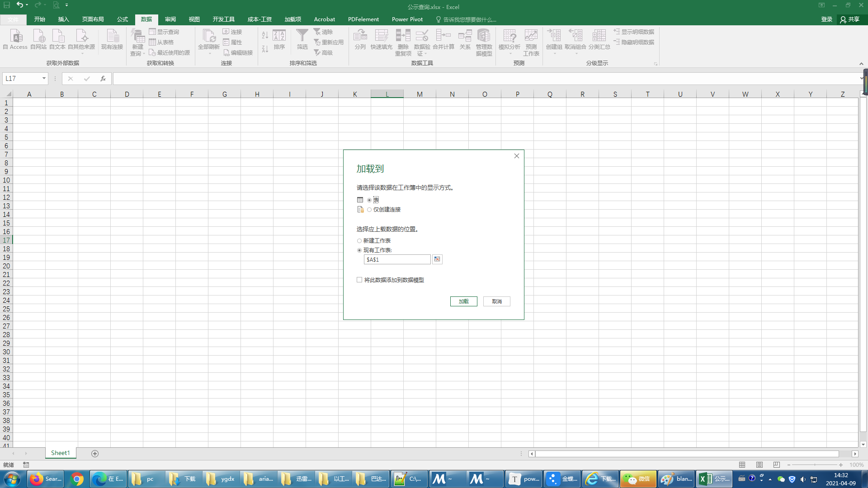Viewport: 868px width, 488px height.
Task: Click the add new sheet plus icon
Action: 95,453
